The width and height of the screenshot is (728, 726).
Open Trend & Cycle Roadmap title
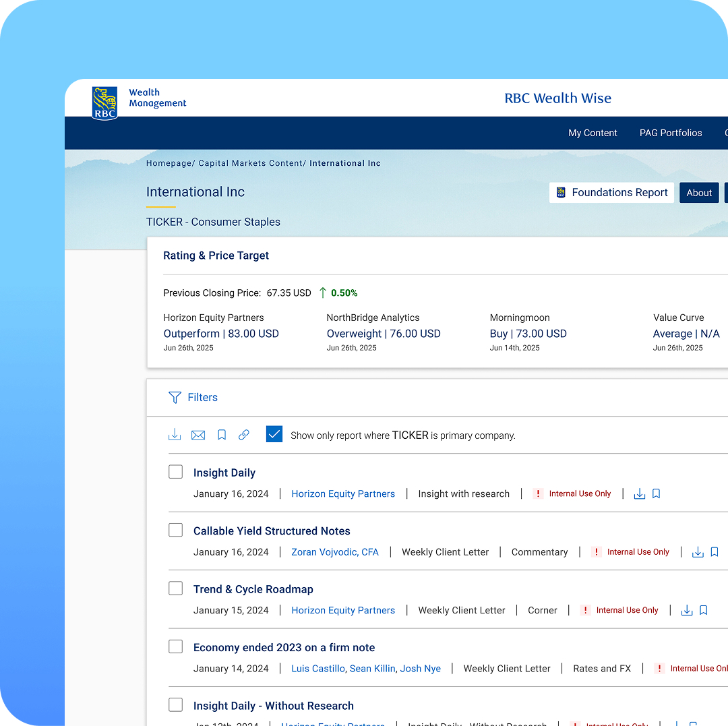(x=253, y=589)
